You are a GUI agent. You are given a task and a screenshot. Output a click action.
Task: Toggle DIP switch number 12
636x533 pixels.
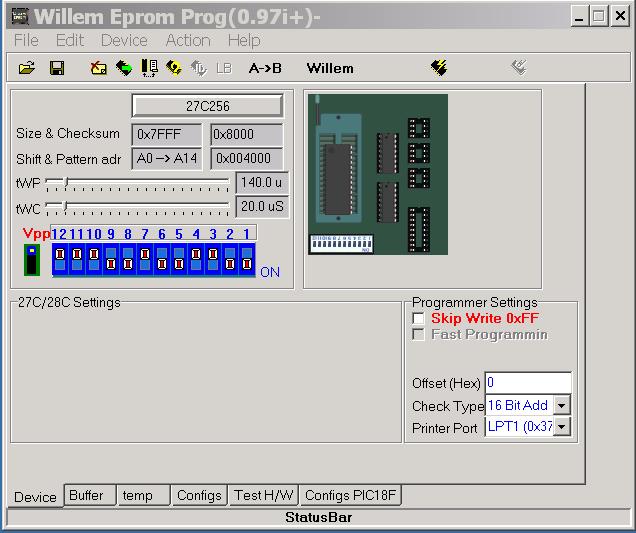pos(59,259)
